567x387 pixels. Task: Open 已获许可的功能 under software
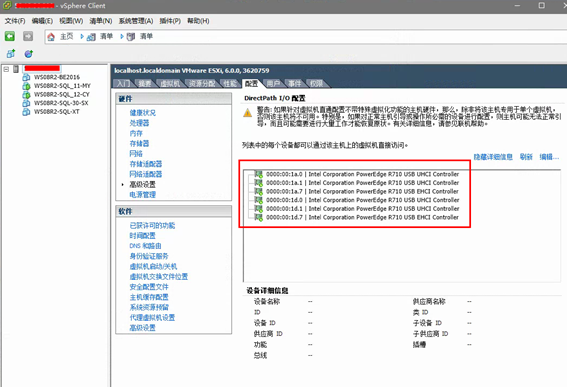pyautogui.click(x=152, y=226)
